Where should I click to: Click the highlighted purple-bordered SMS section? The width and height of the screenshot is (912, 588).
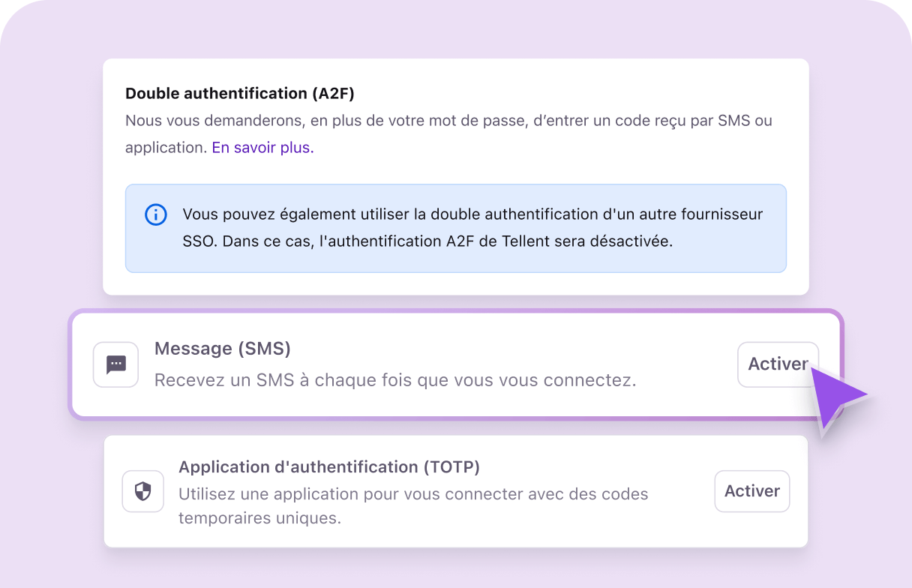coord(456,364)
